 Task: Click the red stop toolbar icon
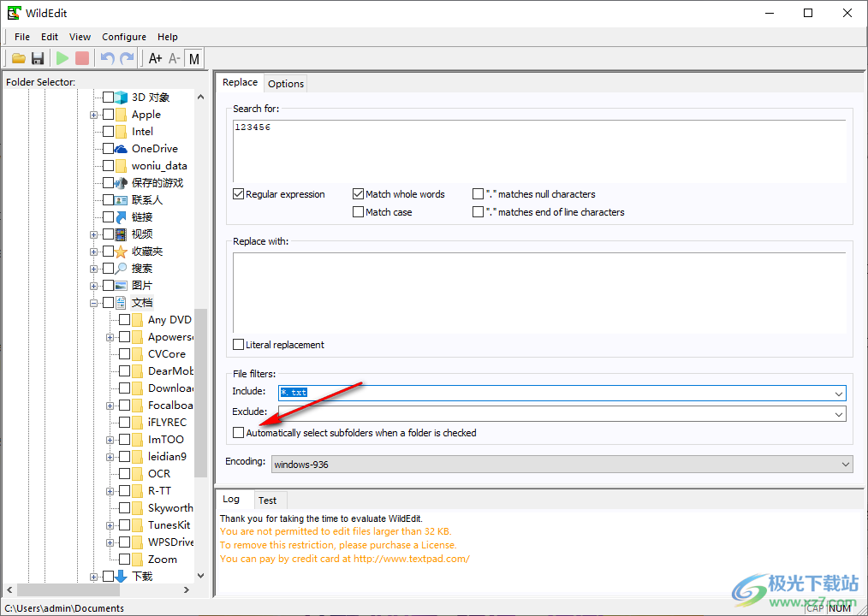click(82, 58)
